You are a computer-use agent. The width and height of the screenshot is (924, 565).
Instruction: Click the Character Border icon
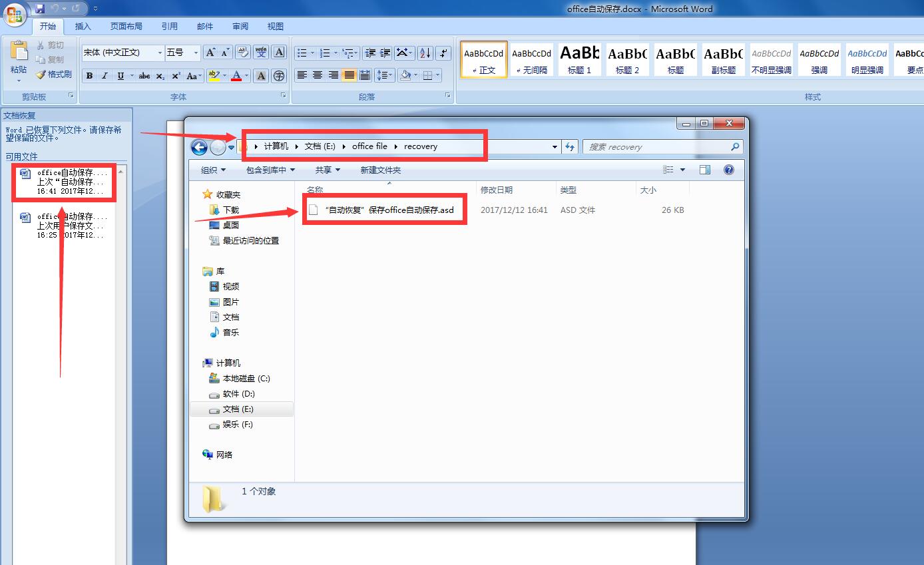point(280,53)
